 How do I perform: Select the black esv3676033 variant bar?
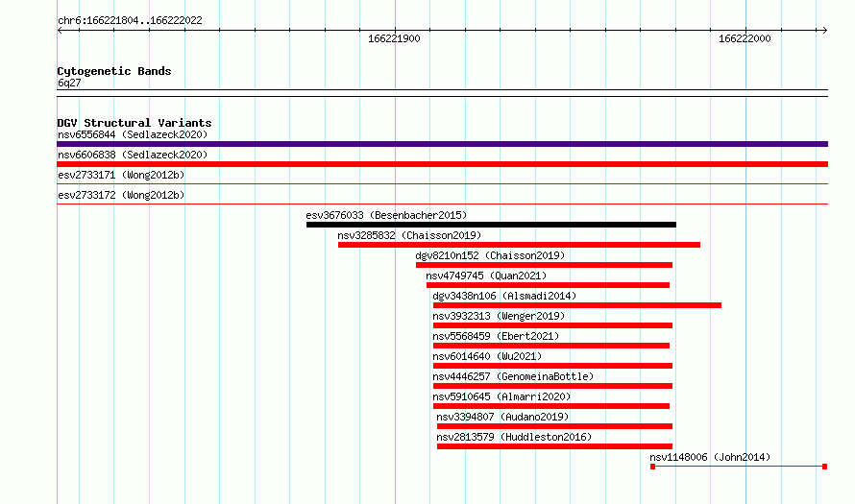[491, 225]
